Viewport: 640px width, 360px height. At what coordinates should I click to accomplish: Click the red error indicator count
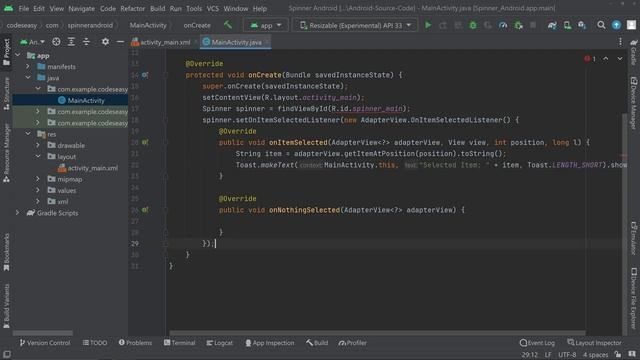(590, 59)
